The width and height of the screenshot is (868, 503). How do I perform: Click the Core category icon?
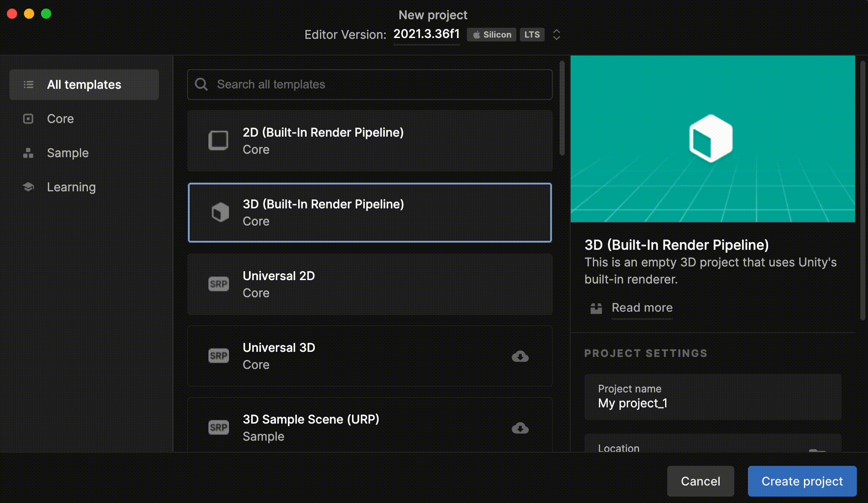coord(28,119)
